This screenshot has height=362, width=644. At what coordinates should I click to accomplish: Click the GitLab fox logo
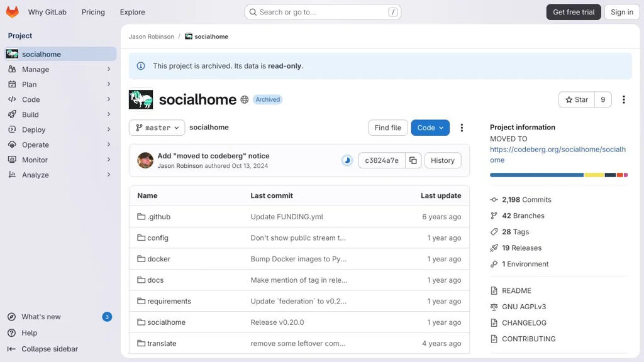pyautogui.click(x=12, y=12)
